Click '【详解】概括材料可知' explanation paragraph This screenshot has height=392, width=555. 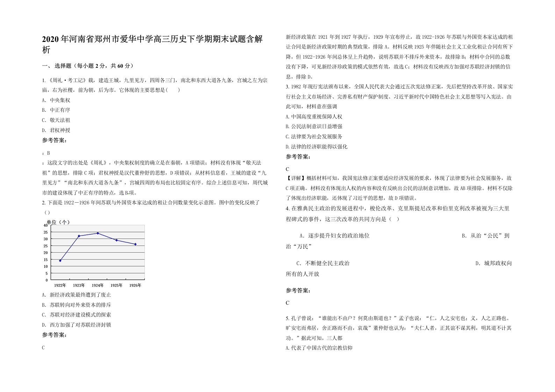[x=399, y=188]
